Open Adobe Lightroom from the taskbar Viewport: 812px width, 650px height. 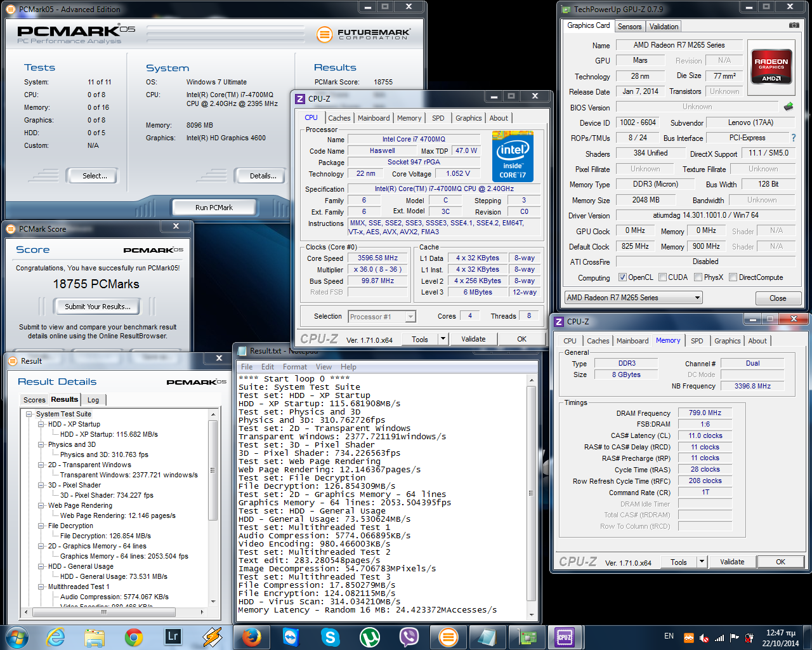pos(173,636)
